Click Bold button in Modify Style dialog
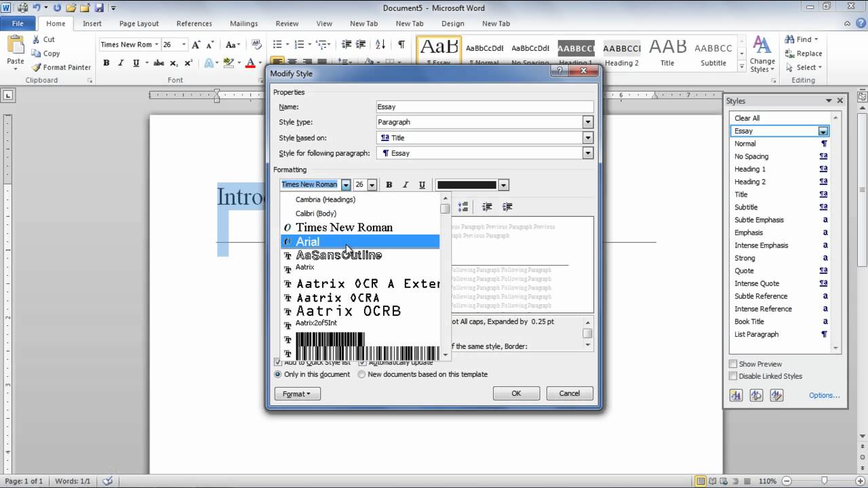This screenshot has width=868, height=488. point(389,185)
